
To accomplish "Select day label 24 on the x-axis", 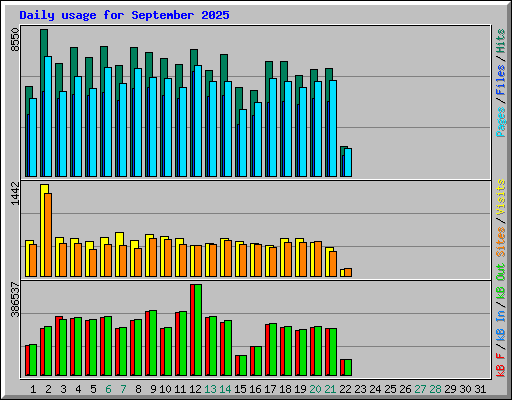I will [375, 389].
